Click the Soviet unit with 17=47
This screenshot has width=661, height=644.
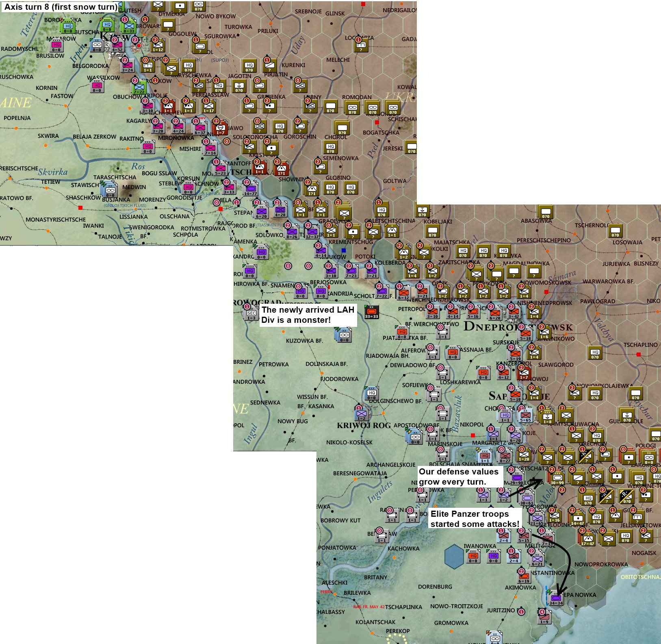588,539
